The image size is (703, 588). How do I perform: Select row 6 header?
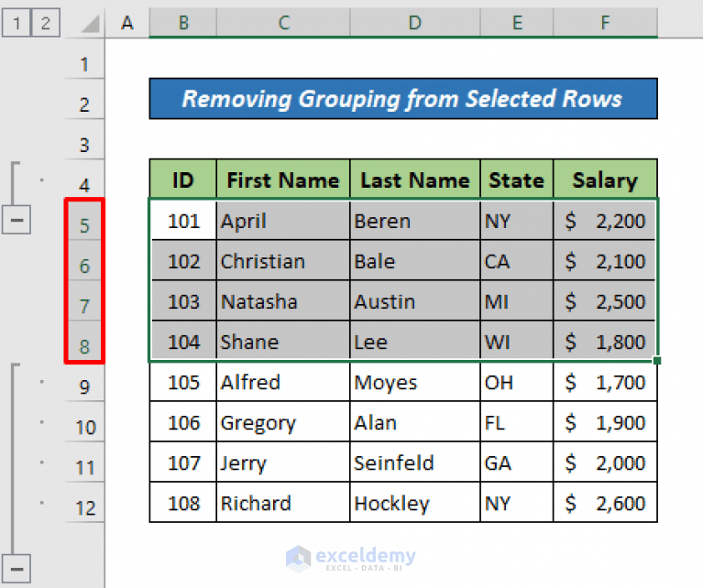84,261
